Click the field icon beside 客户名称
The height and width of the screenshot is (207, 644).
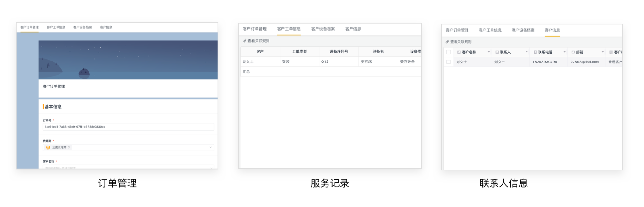[x=459, y=52]
